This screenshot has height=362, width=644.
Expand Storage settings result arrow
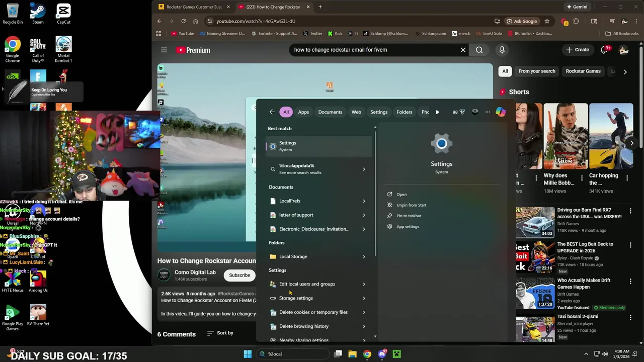364,298
